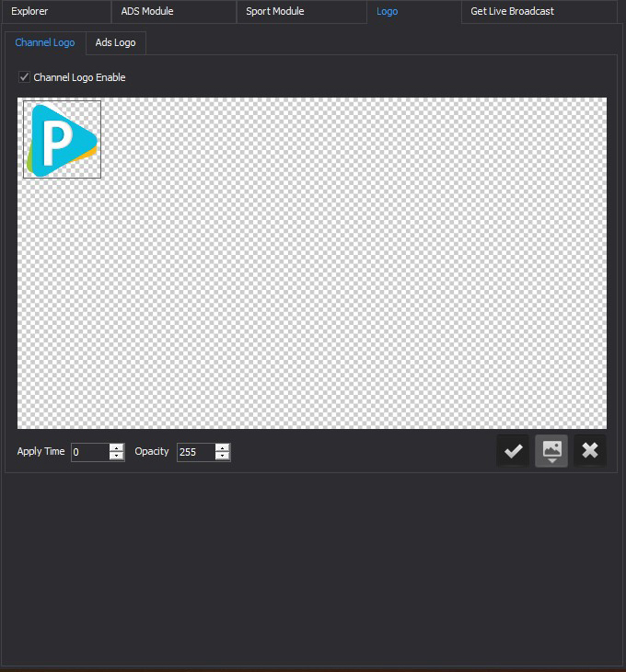The image size is (626, 672).
Task: Click the Apply Time input field
Action: [x=90, y=452]
